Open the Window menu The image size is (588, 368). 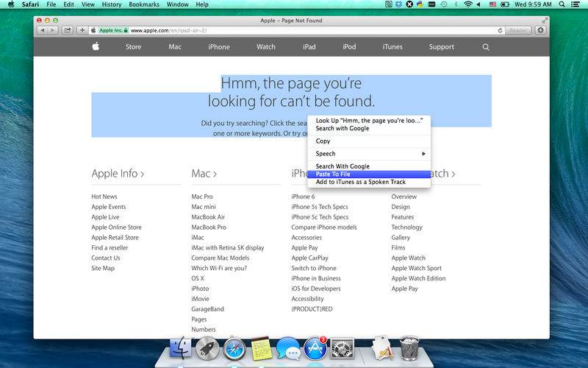pos(177,4)
